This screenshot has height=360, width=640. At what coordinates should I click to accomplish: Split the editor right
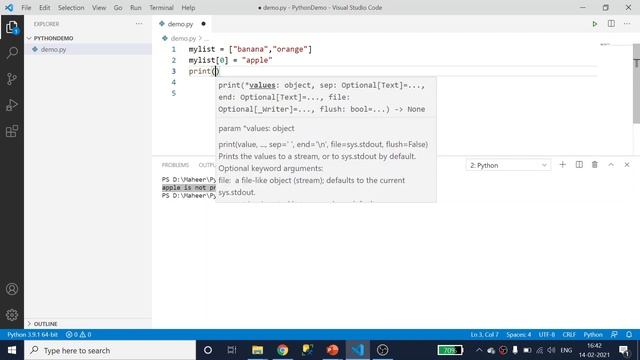[611, 24]
